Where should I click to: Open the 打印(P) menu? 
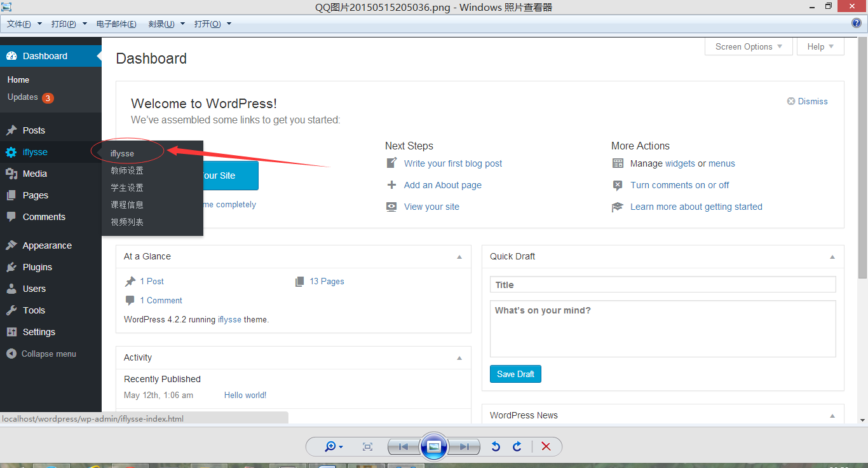pos(69,24)
